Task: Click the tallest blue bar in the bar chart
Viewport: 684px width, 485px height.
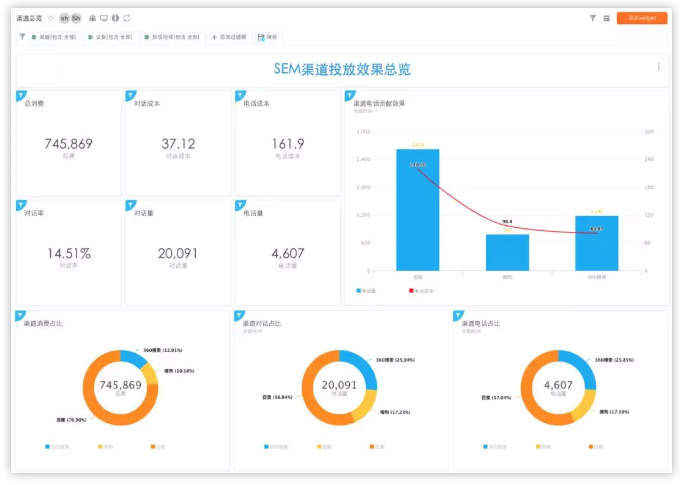Action: click(417, 210)
